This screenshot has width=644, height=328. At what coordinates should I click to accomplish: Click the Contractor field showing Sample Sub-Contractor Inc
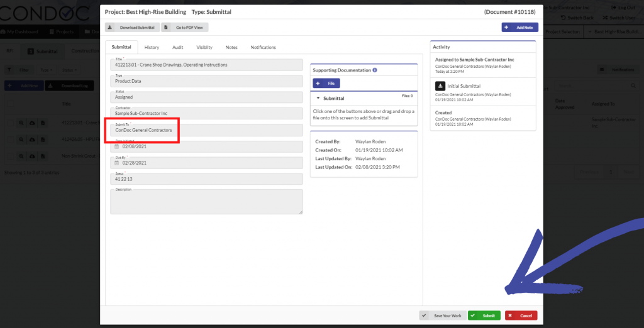click(x=206, y=113)
